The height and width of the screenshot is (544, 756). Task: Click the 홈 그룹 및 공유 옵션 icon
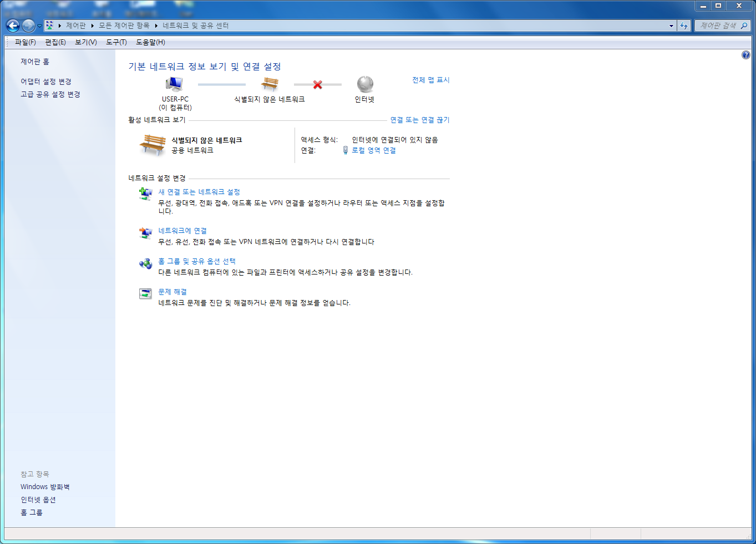click(x=145, y=263)
